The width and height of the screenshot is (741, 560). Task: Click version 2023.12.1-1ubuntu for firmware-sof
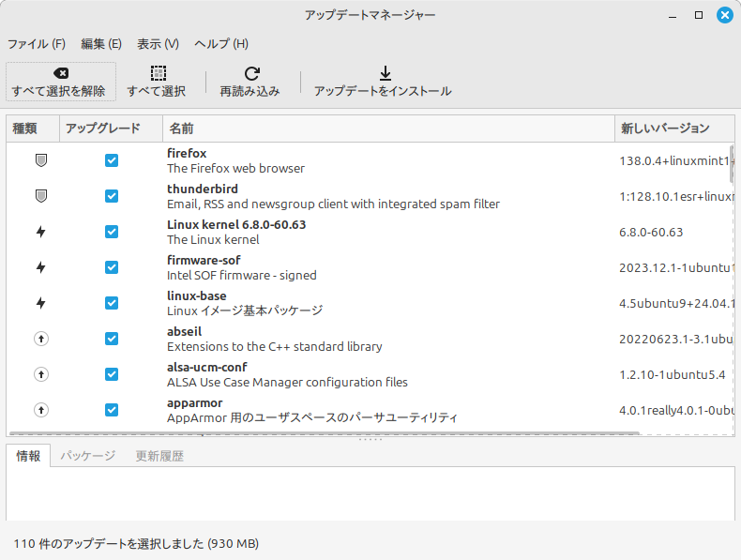[x=676, y=268]
